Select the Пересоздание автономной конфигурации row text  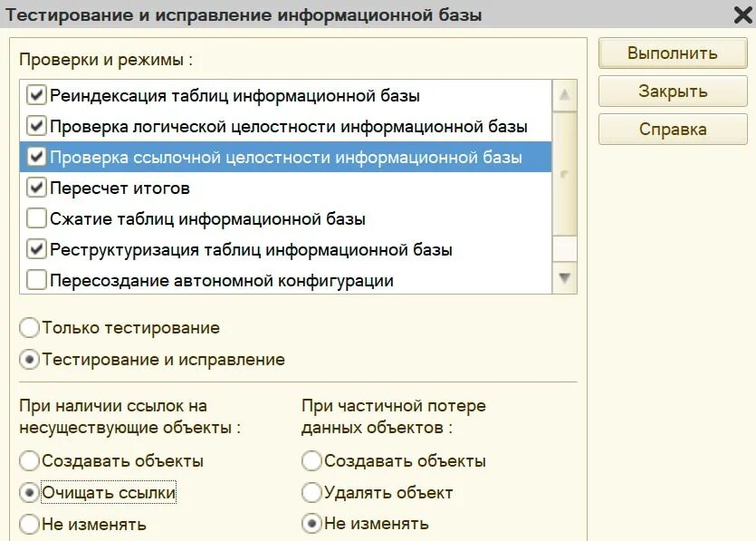pyautogui.click(x=222, y=280)
